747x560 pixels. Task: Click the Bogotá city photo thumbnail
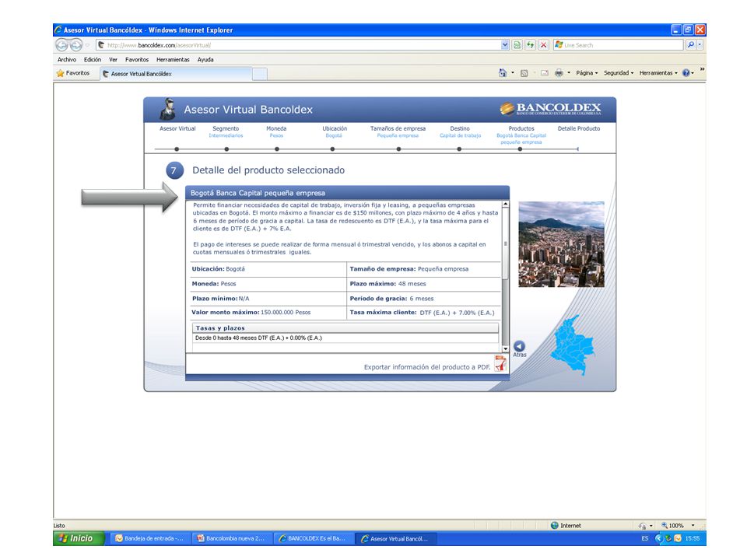tap(561, 244)
